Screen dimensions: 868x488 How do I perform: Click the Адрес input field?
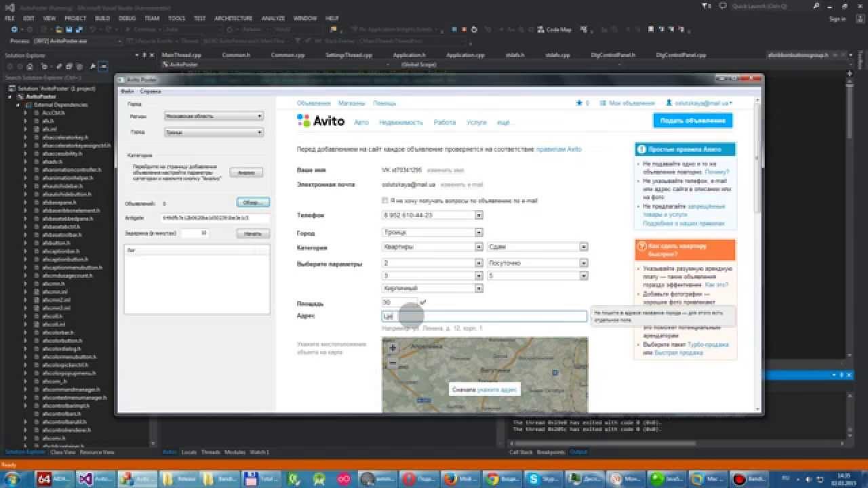[484, 317]
